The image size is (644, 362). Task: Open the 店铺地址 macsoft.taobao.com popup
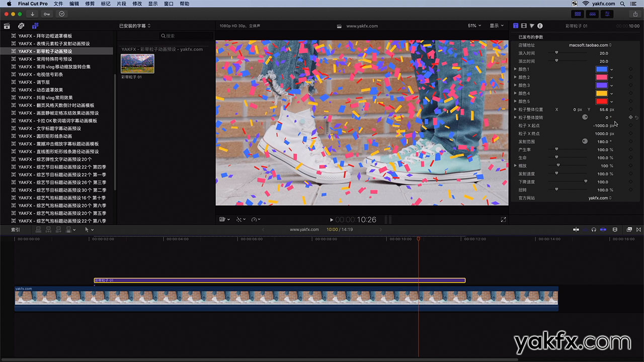[590, 45]
